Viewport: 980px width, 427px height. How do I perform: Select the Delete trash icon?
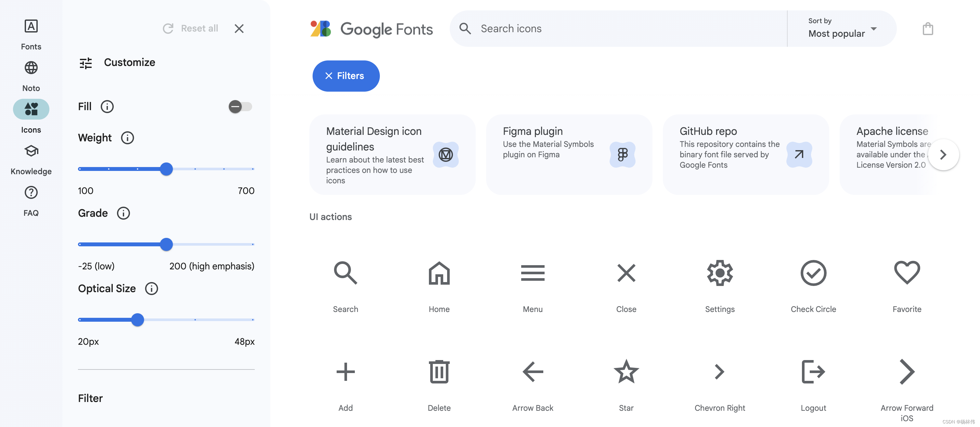[x=439, y=371]
